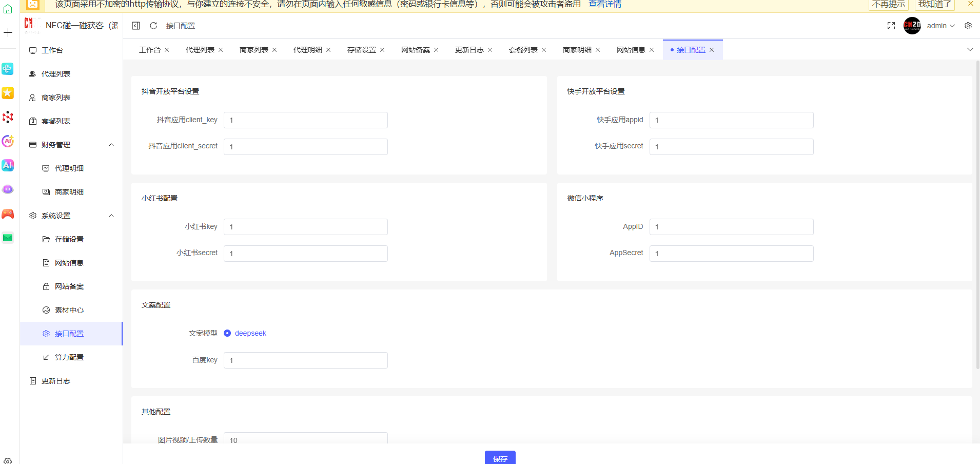Viewport: 980px width, 464px height.
Task: Expand the tab list dropdown chevron
Action: click(970, 50)
